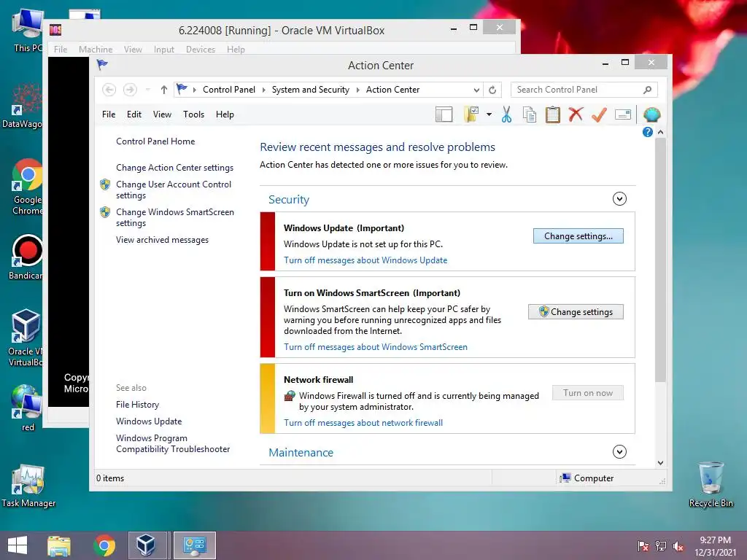Click Windows Start button

click(18, 545)
